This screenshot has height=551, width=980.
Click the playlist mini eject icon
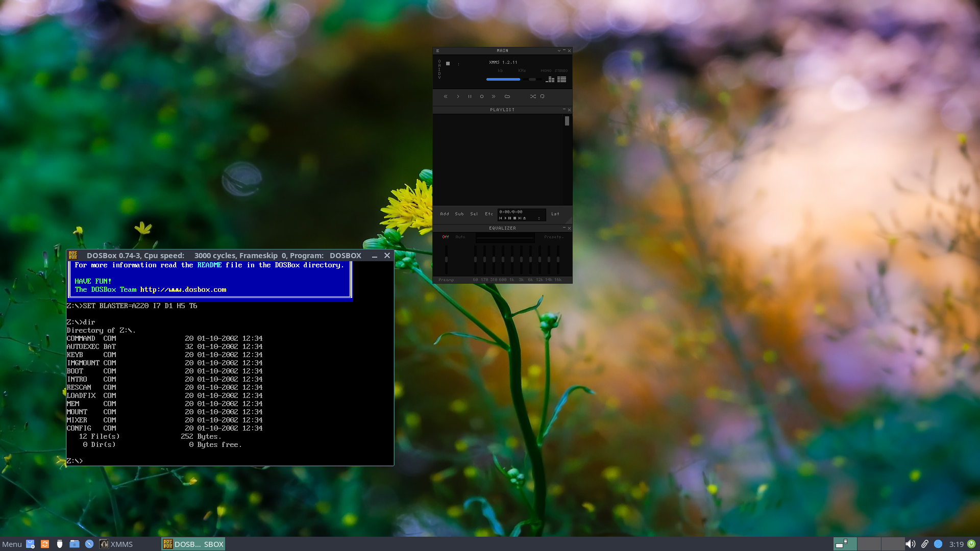(x=524, y=218)
